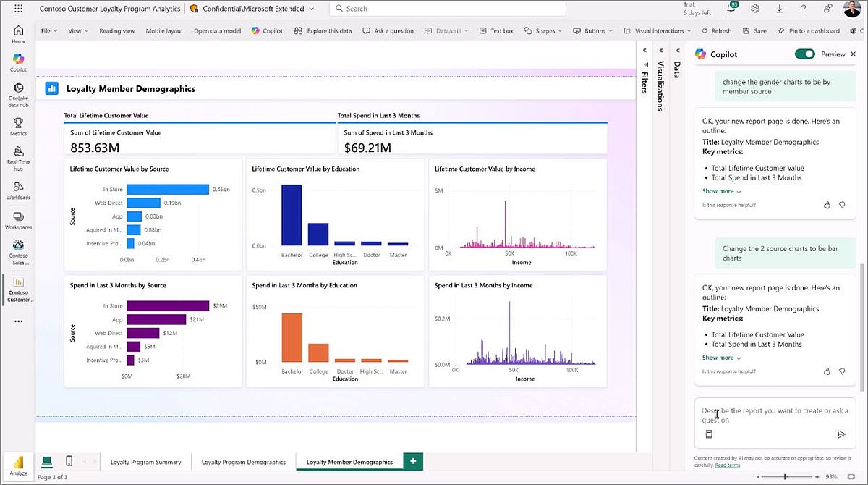
Task: Click thumbs up on the first Copilot response
Action: tap(827, 205)
